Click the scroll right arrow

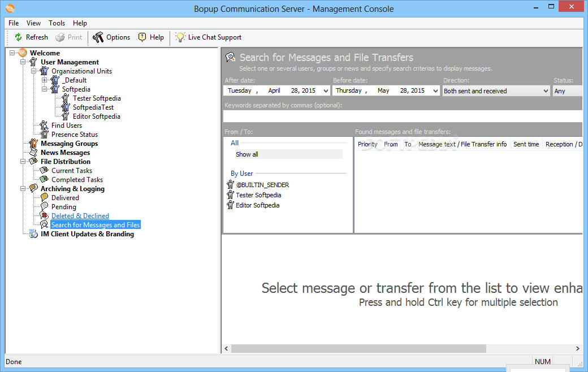[x=577, y=348]
